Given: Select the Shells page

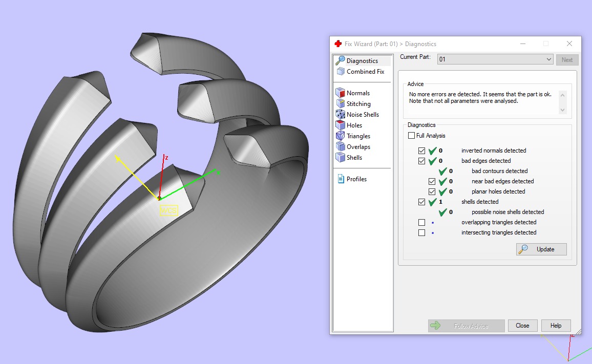Looking at the screenshot, I should pyautogui.click(x=354, y=158).
